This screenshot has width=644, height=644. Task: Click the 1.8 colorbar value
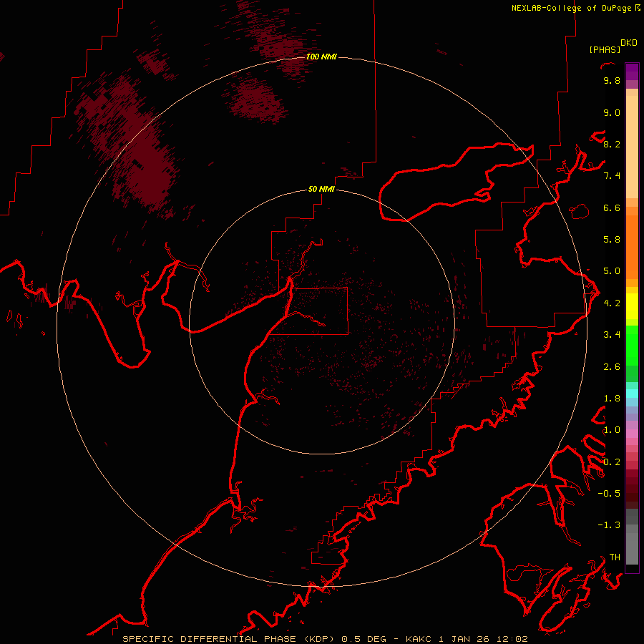coord(612,399)
